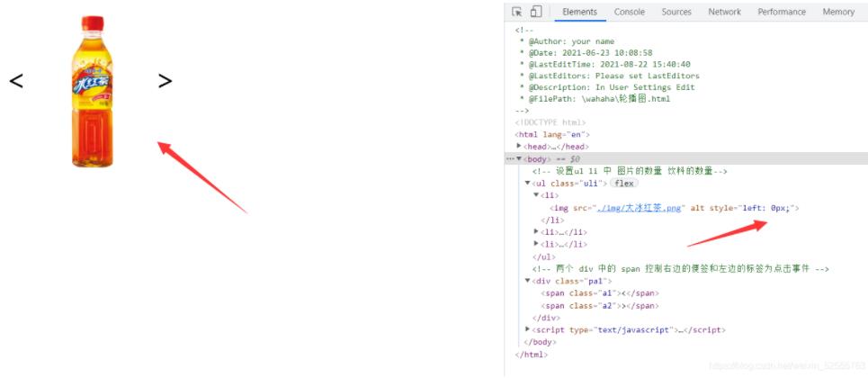Collapse the div class pa1 node

[528, 281]
